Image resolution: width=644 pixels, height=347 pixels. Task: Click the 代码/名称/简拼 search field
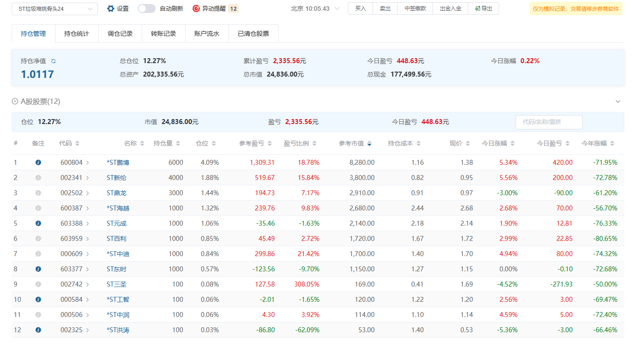pyautogui.click(x=549, y=122)
